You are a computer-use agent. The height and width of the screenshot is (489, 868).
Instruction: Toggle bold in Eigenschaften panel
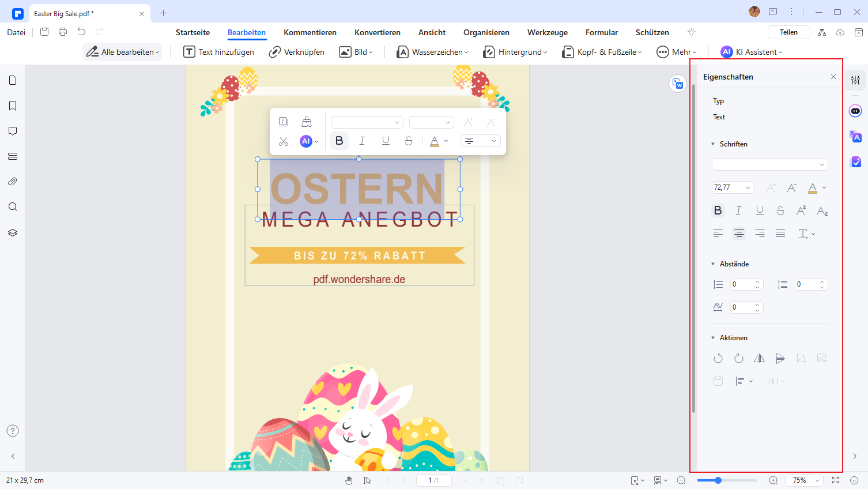[x=718, y=210]
